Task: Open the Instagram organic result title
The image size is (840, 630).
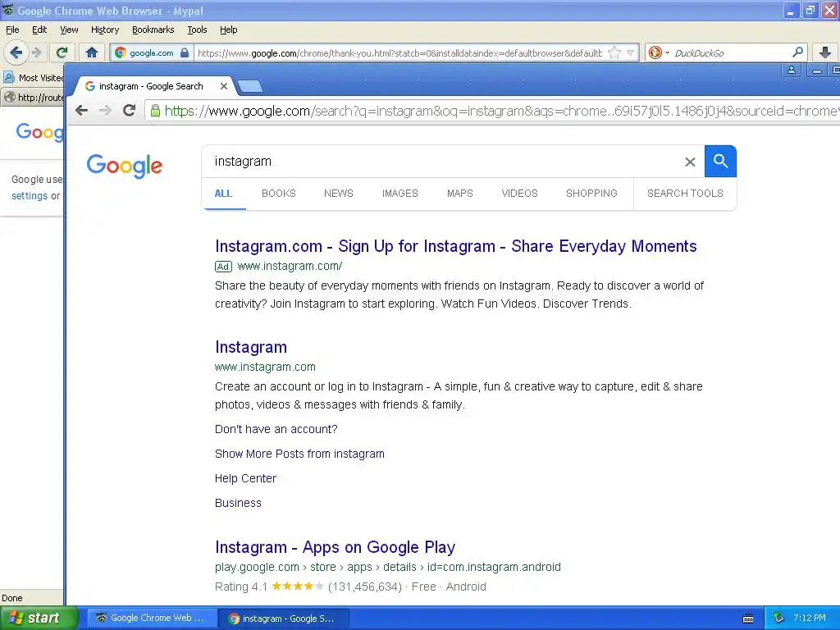Action: point(251,347)
